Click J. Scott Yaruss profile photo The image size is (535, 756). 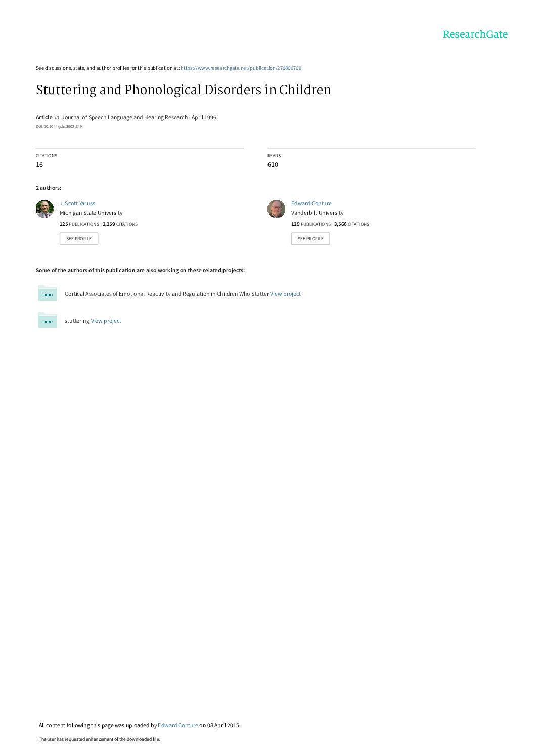44,209
